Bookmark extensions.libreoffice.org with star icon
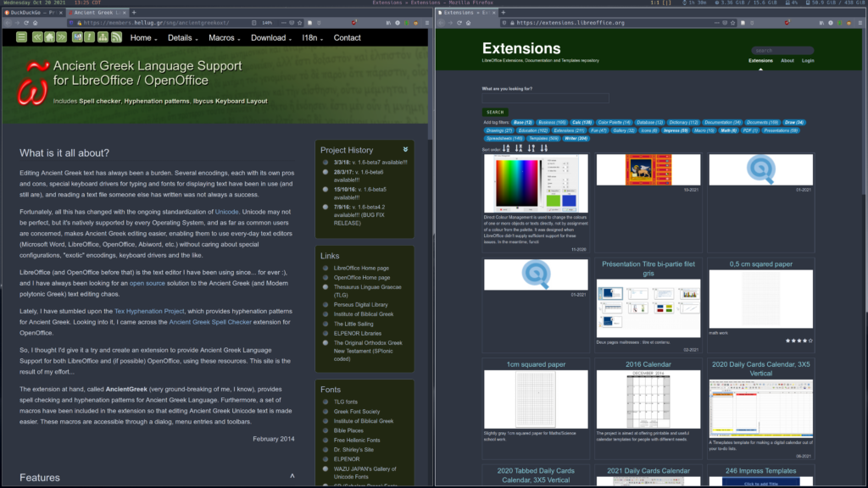 [733, 23]
